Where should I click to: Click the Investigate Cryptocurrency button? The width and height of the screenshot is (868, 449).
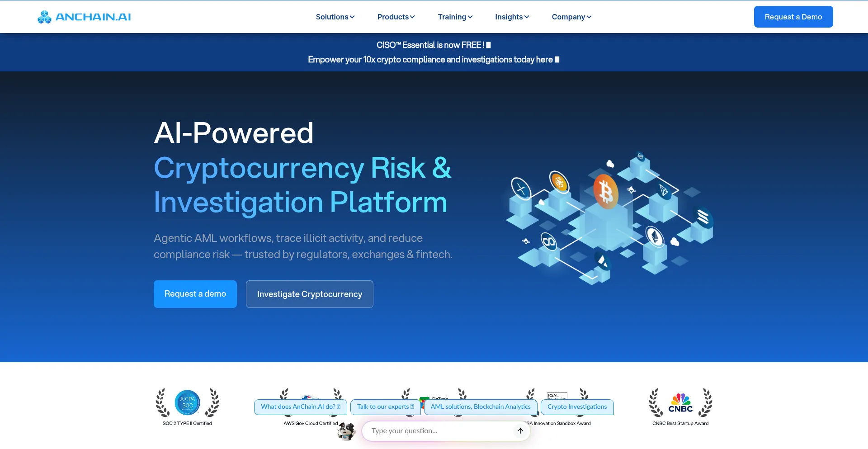309,294
